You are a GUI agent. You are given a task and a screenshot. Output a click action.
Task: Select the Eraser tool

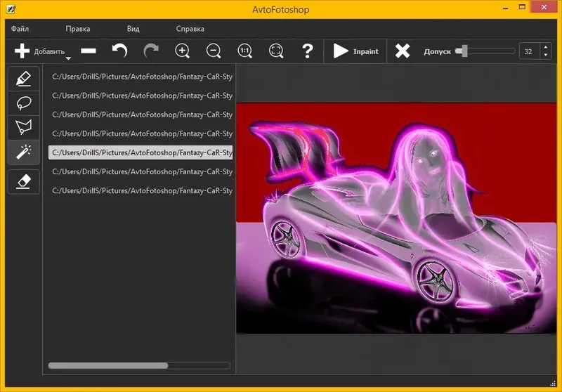pos(24,182)
